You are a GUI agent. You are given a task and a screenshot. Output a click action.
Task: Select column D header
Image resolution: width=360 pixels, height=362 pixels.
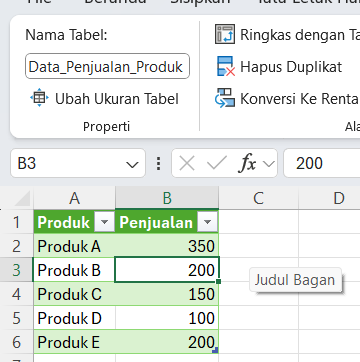pos(329,199)
